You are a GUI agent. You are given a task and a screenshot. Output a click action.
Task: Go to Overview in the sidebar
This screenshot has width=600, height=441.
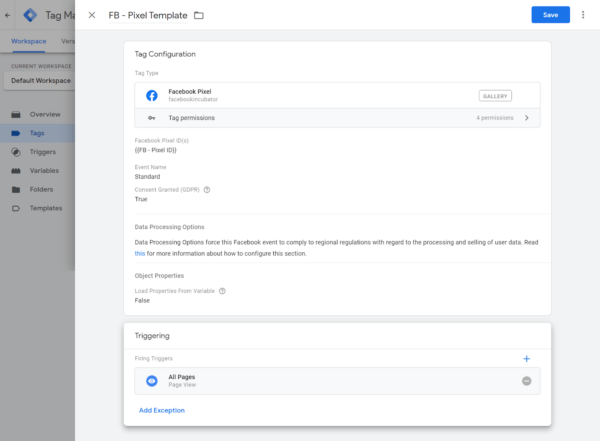pos(38,114)
